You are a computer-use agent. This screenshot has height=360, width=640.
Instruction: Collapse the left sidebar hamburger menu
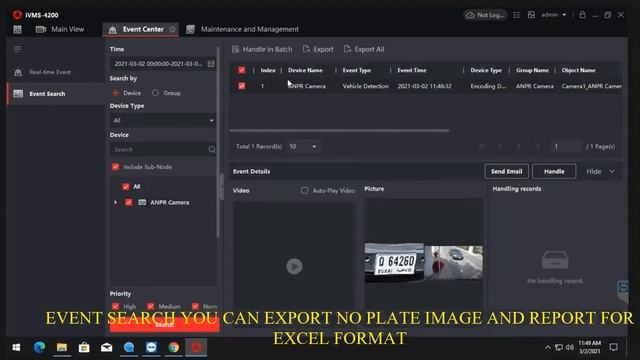pyautogui.click(x=17, y=49)
